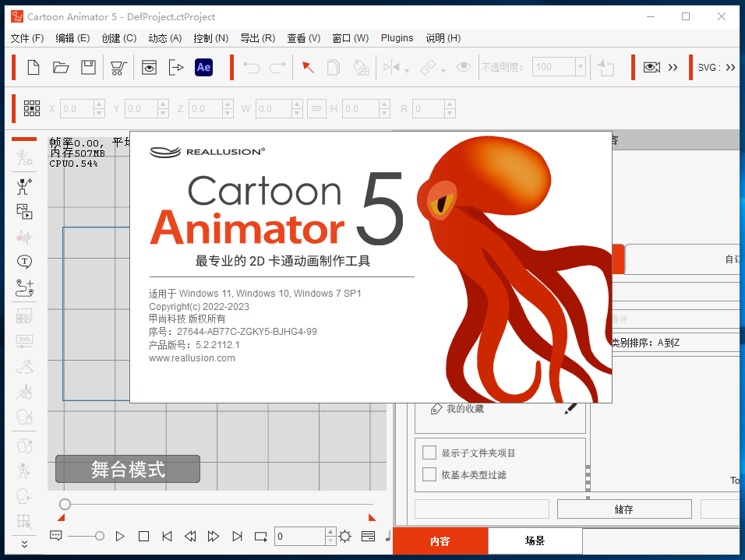Image resolution: width=745 pixels, height=560 pixels.
Task: Open the timeline panel icon
Action: [368, 536]
